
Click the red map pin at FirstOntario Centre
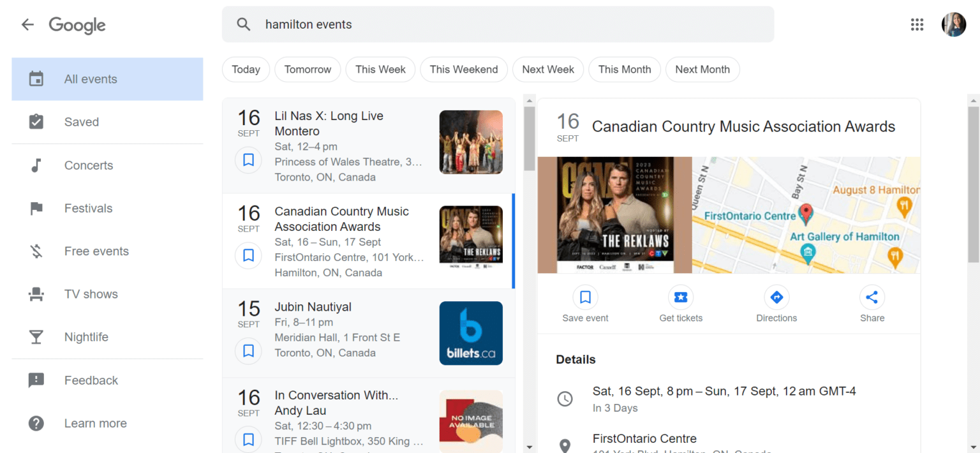click(x=806, y=214)
